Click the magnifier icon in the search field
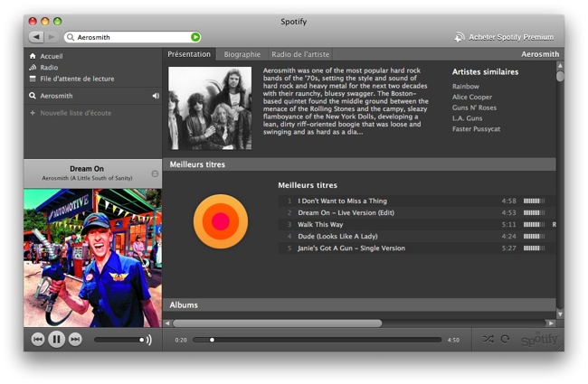This screenshot has width=588, height=384. 71,37
